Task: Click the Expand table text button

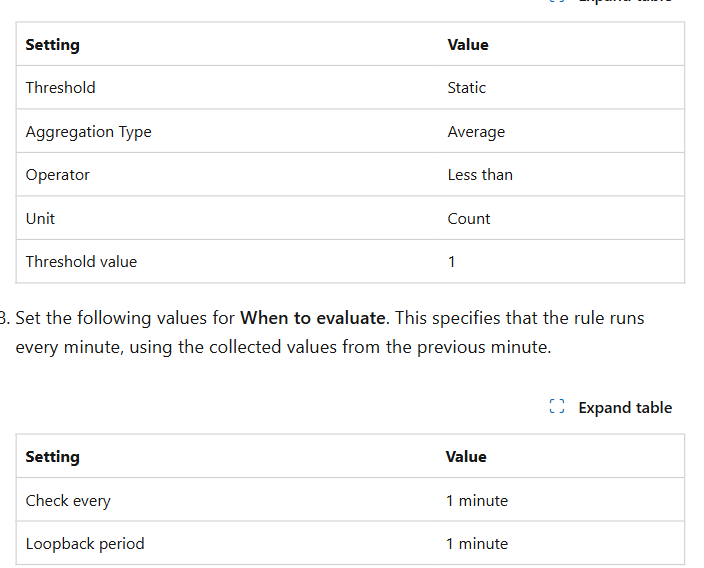Action: 625,407
